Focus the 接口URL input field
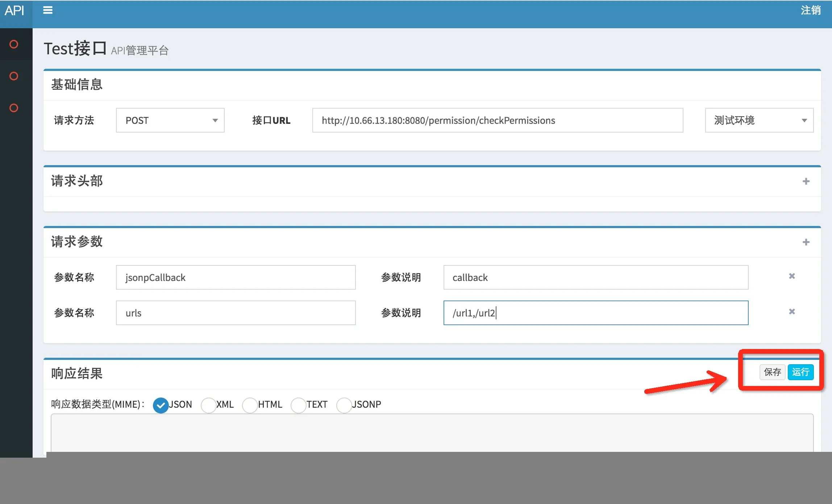832x504 pixels. [x=497, y=120]
